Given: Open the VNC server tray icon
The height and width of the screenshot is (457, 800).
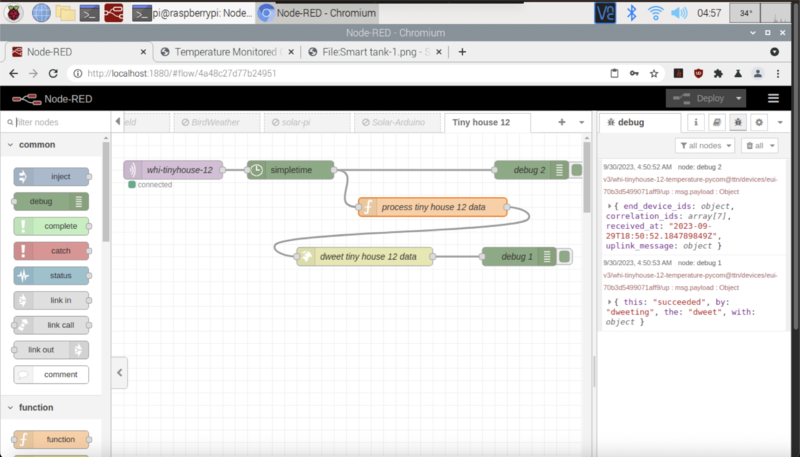Looking at the screenshot, I should [605, 13].
